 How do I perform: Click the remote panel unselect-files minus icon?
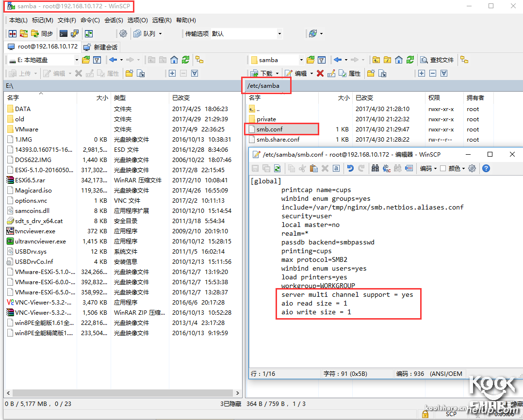[x=433, y=73]
